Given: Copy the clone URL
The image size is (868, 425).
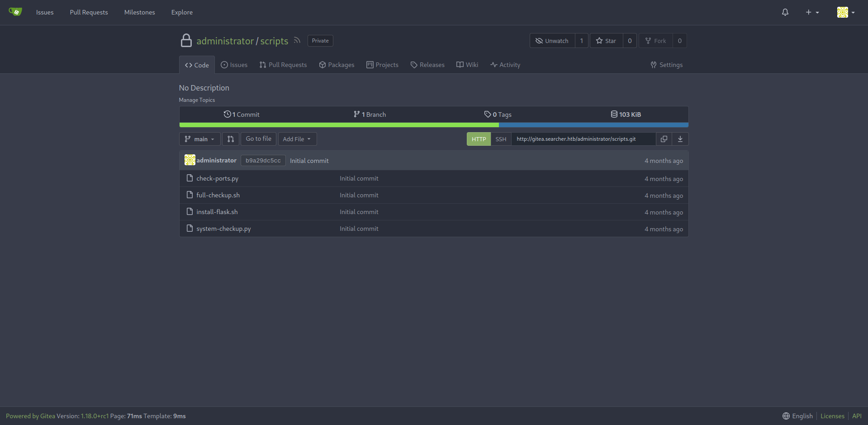Looking at the screenshot, I should pyautogui.click(x=664, y=139).
